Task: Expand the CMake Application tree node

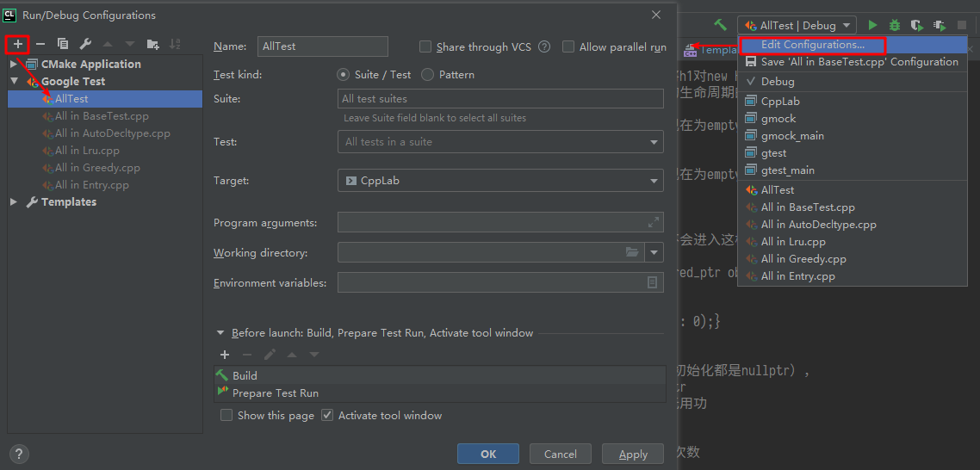Action: 14,65
